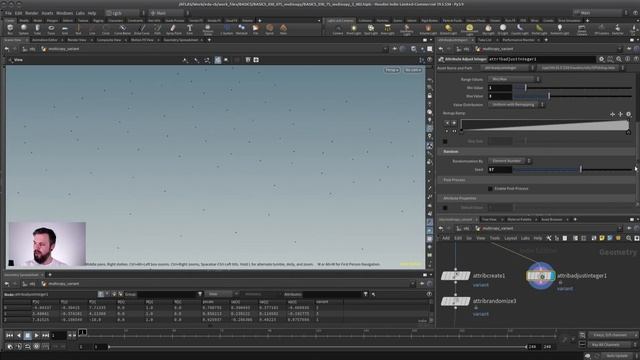The height and width of the screenshot is (360, 640).
Task: Select the Draw Curve shelf tool
Action: click(142, 29)
